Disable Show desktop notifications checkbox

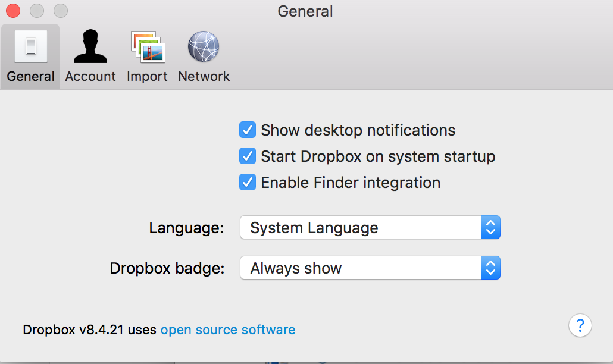(248, 130)
